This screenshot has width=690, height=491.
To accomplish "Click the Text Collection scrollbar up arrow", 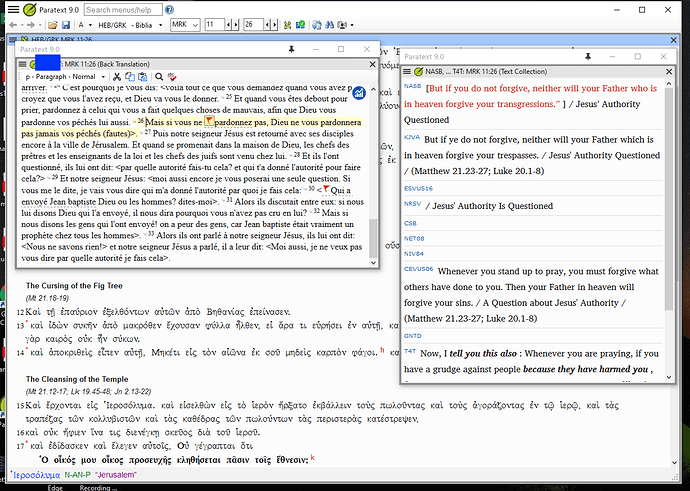I will click(669, 84).
